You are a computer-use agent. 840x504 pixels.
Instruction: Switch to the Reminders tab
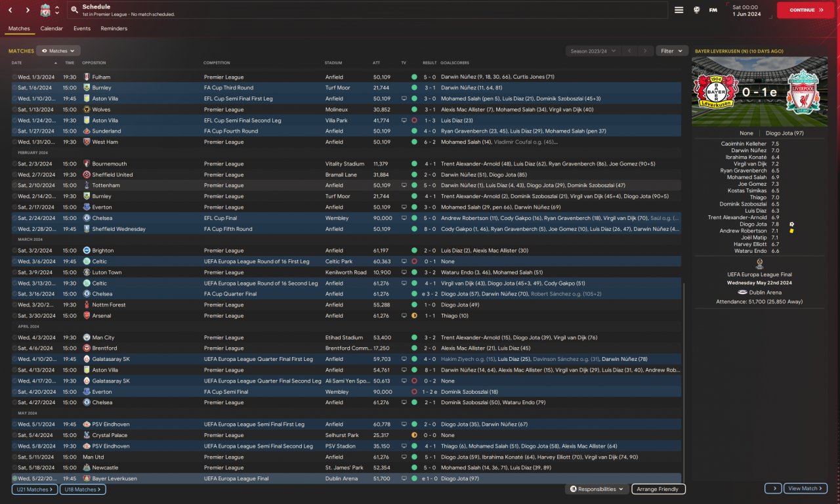click(x=114, y=29)
